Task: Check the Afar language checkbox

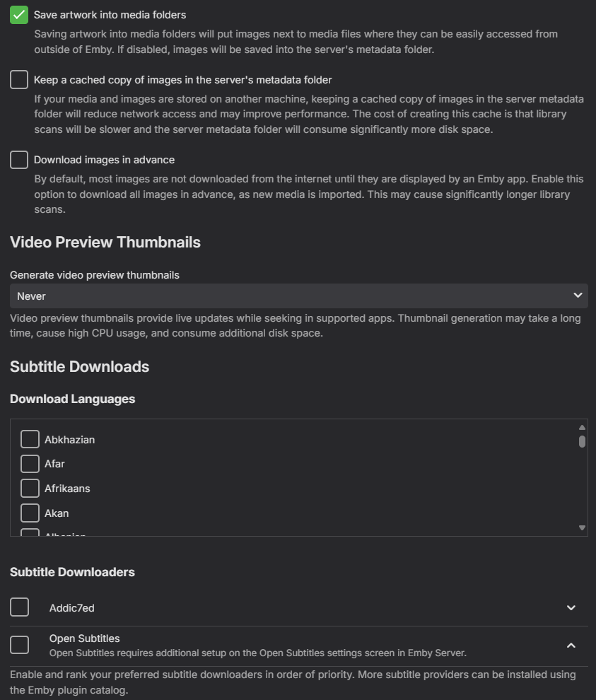Action: coord(30,464)
